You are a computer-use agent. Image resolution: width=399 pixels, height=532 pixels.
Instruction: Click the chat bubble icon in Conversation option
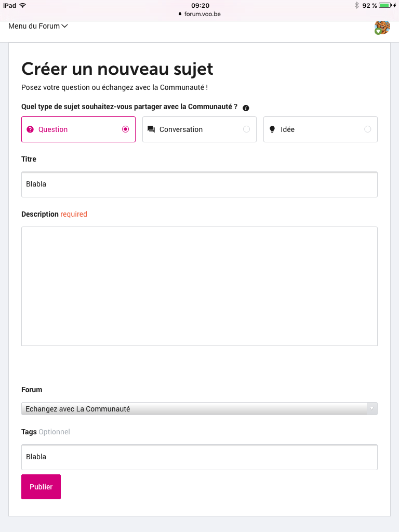pos(151,129)
